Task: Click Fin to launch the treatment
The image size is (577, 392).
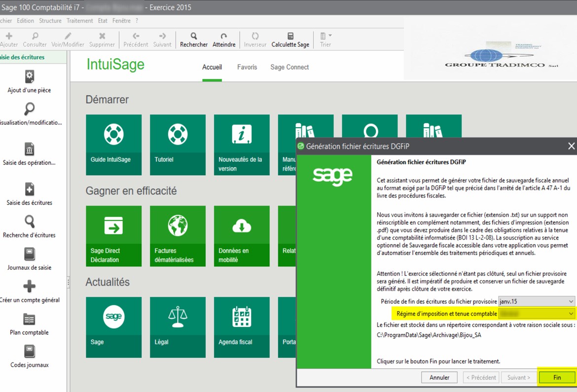Action: point(557,377)
